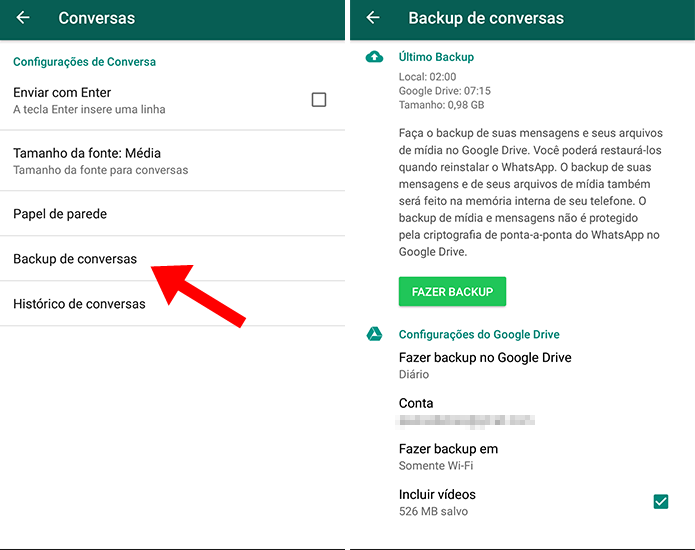Click the '526 MB salvo' text
695x550 pixels.
point(433,511)
